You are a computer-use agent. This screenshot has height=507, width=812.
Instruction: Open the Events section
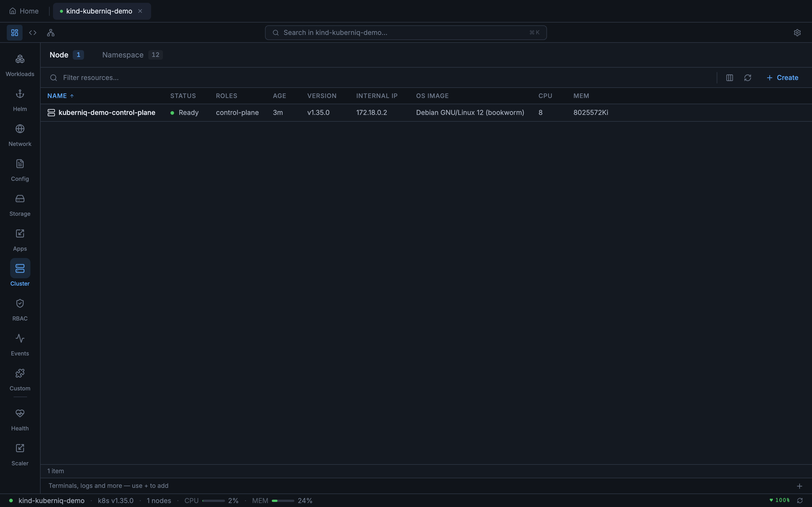pyautogui.click(x=20, y=344)
